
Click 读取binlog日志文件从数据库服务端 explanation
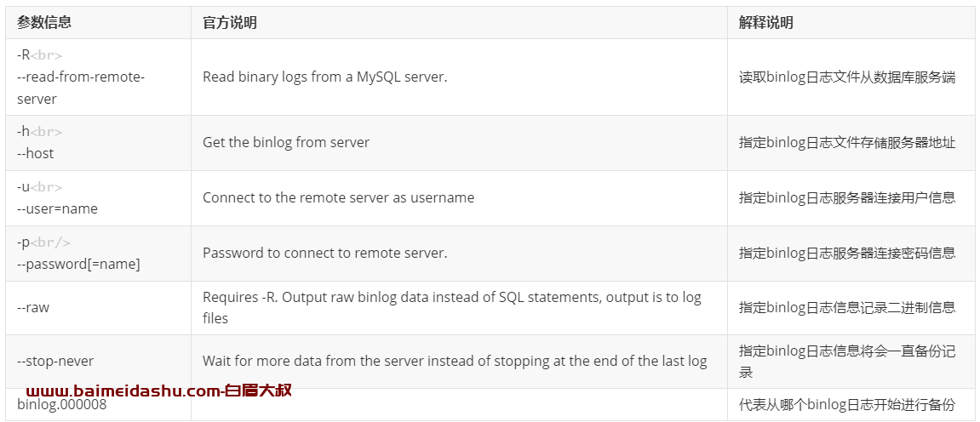847,77
